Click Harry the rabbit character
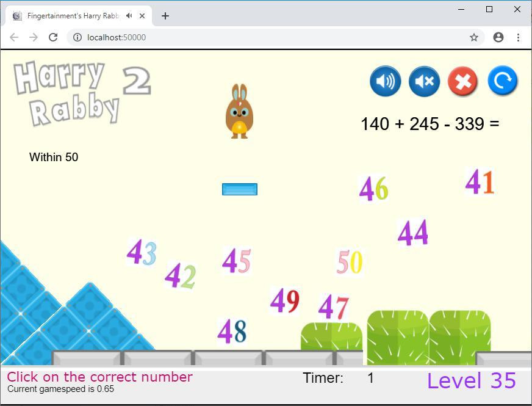Image resolution: width=532 pixels, height=406 pixels. pyautogui.click(x=239, y=111)
